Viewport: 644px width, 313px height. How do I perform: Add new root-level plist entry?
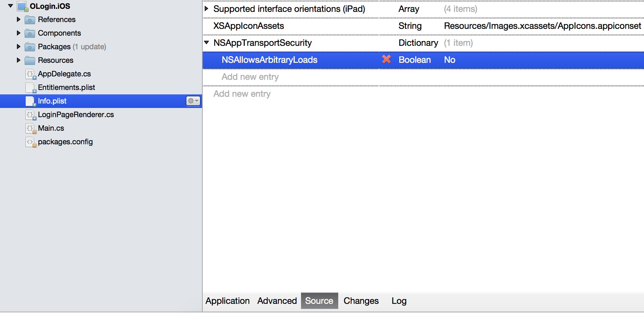242,94
